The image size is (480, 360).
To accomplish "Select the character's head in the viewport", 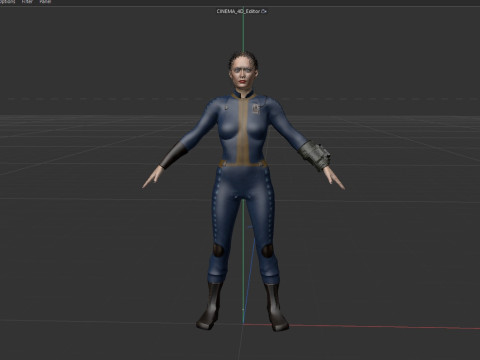I will point(243,70).
